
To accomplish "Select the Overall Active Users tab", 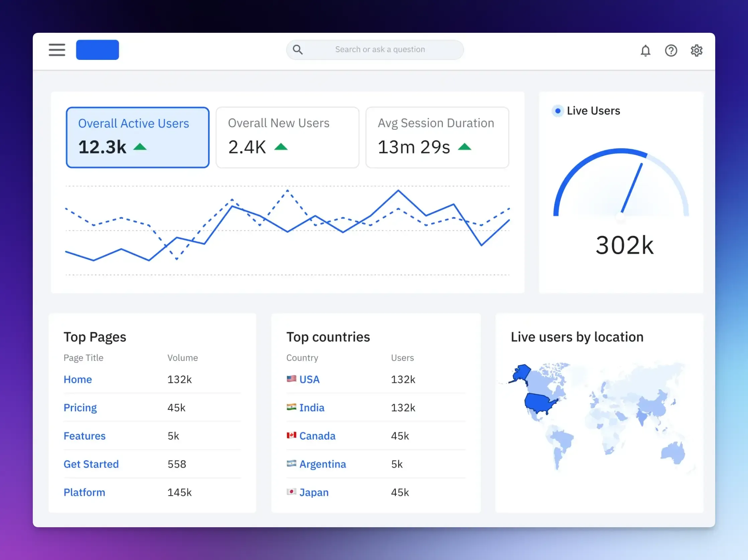I will (137, 137).
